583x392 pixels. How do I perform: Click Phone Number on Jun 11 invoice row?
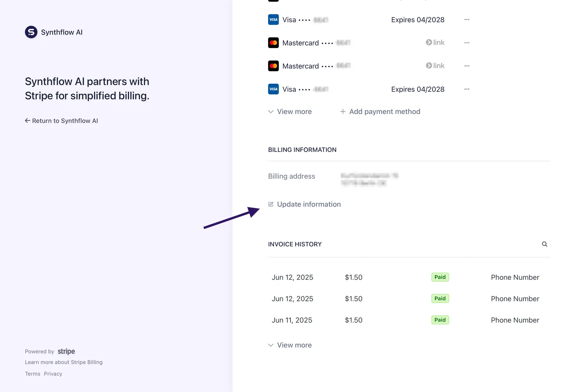pyautogui.click(x=515, y=320)
